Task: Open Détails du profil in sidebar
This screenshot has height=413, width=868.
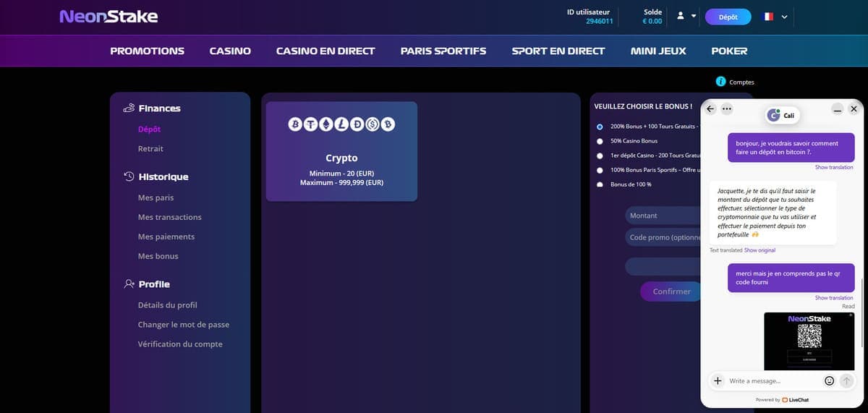Action: tap(168, 305)
